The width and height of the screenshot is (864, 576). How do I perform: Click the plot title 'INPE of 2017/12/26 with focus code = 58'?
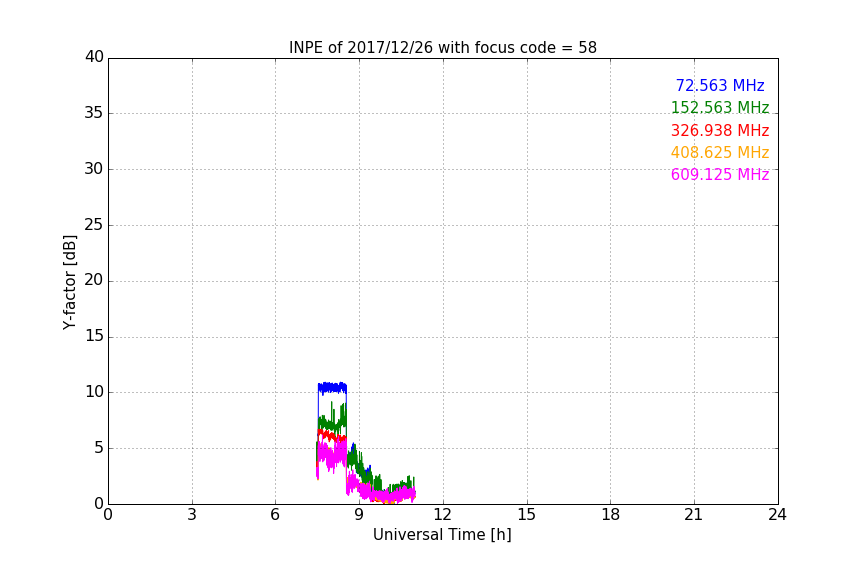(x=442, y=48)
